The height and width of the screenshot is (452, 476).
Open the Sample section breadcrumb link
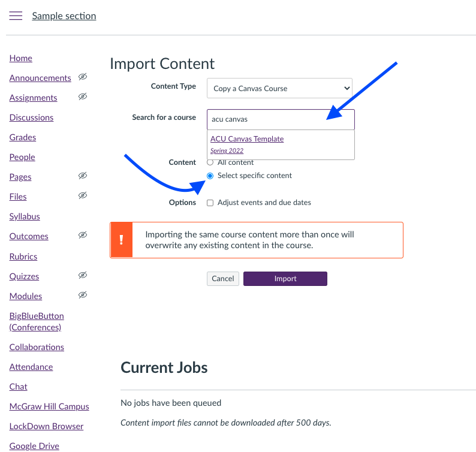tap(64, 16)
